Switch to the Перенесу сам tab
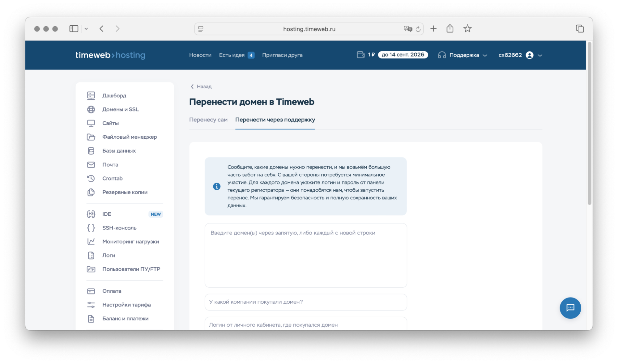The height and width of the screenshot is (364, 618). click(x=208, y=120)
